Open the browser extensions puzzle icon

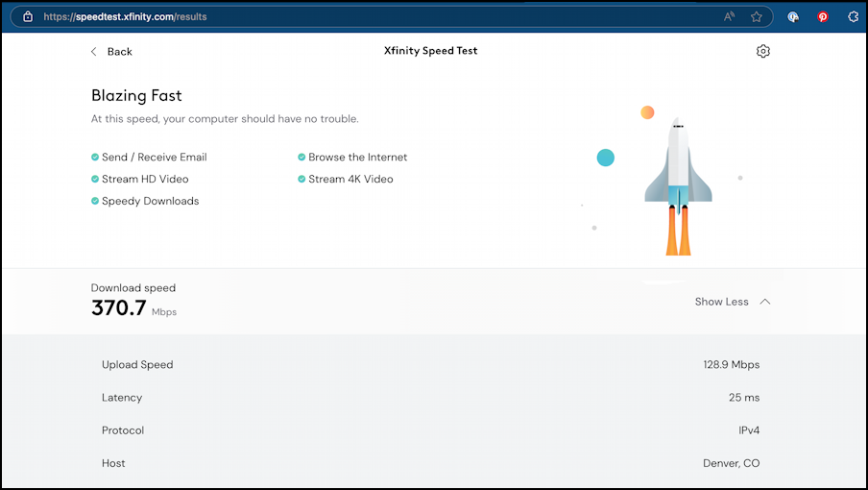tap(853, 16)
